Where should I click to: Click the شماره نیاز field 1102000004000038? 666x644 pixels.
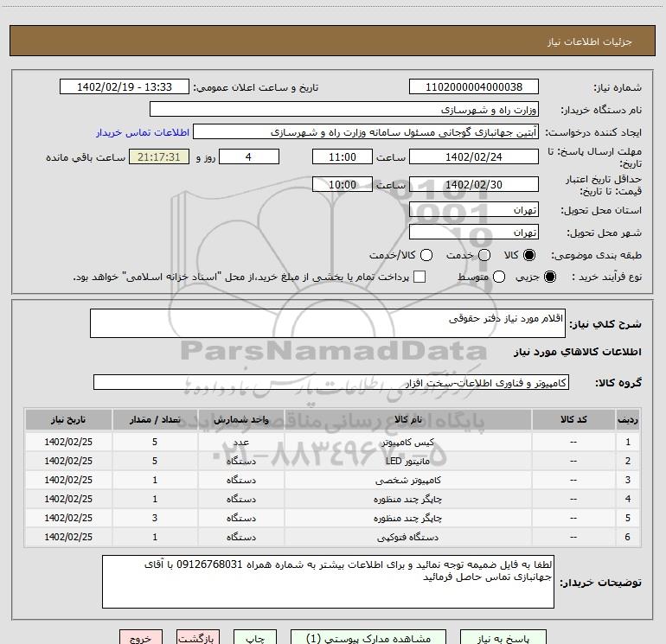(474, 87)
